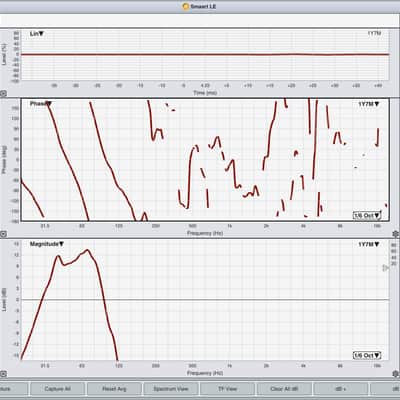Open the Magnitude graph type dropdown
This screenshot has height=400, width=400.
click(47, 244)
